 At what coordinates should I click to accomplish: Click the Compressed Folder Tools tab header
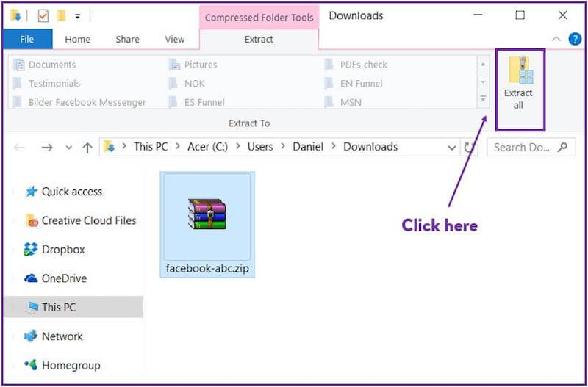click(x=259, y=18)
